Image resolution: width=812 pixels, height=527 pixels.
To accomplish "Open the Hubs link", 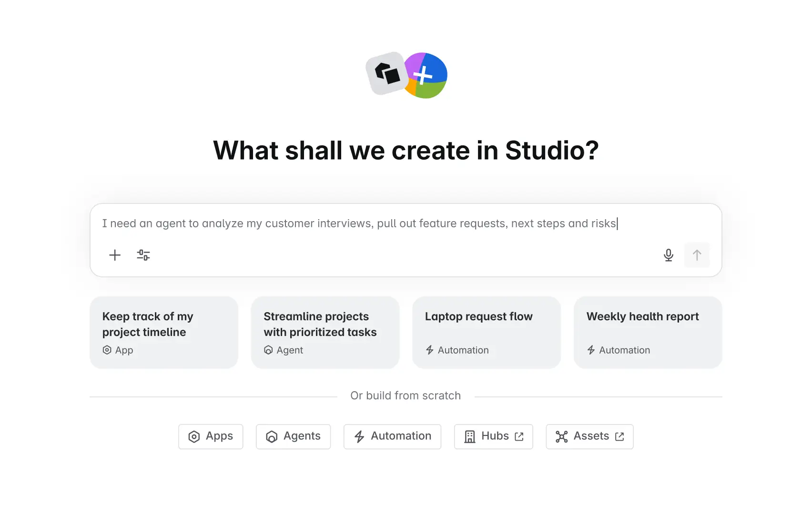I will click(495, 436).
